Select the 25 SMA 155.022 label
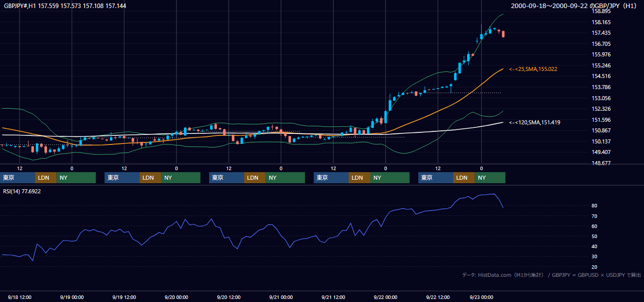Viewport: 644px width, 302px height. pyautogui.click(x=533, y=69)
